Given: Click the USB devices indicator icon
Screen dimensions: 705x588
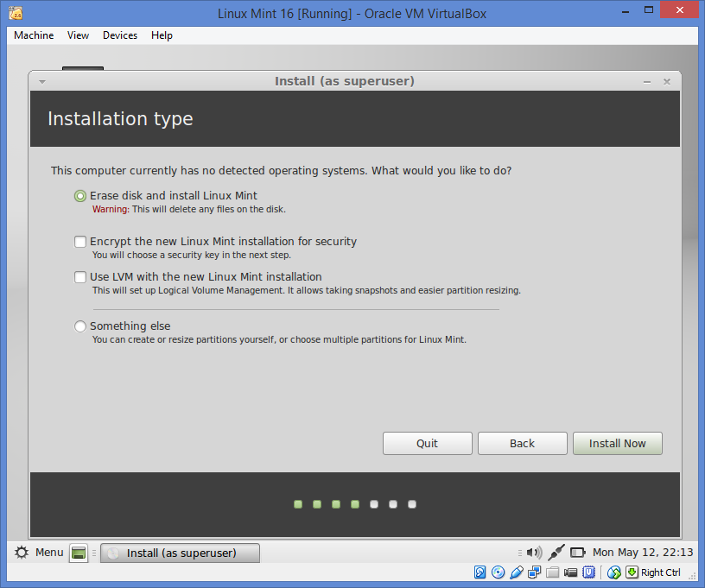Looking at the screenshot, I should [x=517, y=572].
